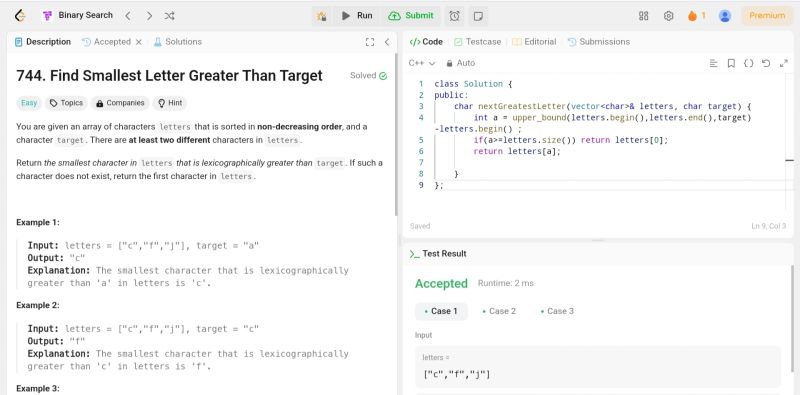This screenshot has height=395, width=800.
Task: Switch to the Accepted tab
Action: click(107, 42)
